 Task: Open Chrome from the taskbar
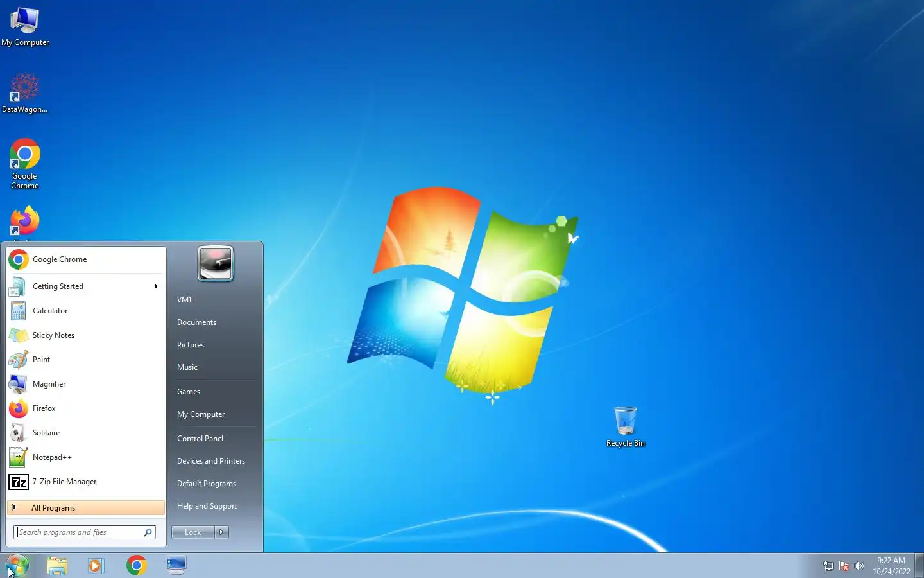click(136, 565)
